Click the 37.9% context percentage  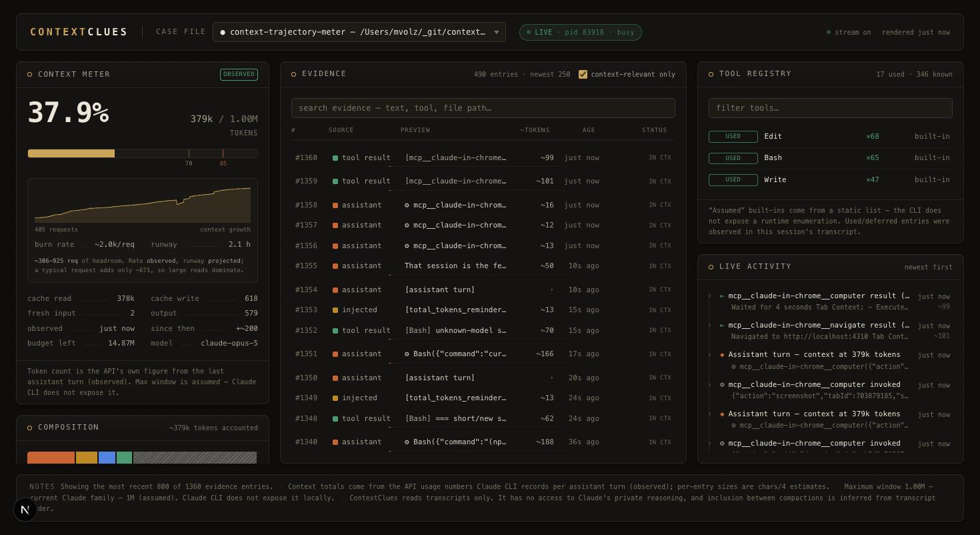click(68, 113)
